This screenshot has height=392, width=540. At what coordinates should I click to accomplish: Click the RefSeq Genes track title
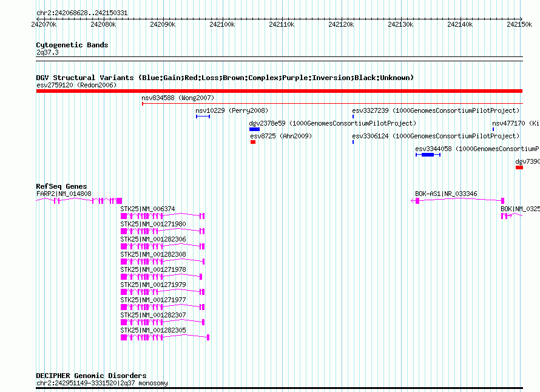[x=61, y=186]
